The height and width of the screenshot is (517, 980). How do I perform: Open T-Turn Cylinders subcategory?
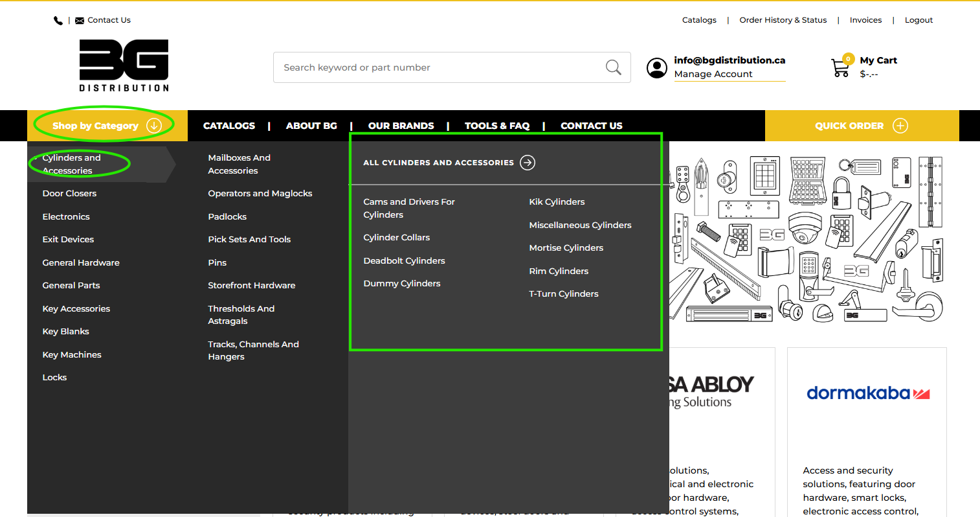coord(564,294)
